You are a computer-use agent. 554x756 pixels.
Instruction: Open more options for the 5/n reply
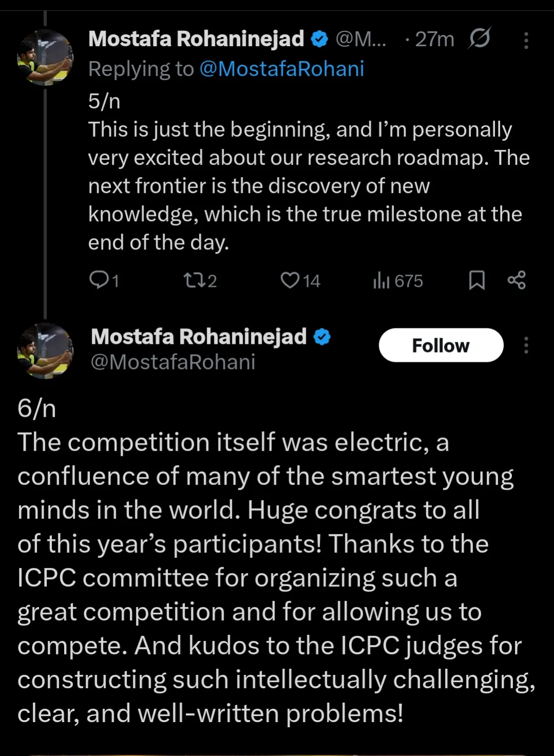(526, 40)
